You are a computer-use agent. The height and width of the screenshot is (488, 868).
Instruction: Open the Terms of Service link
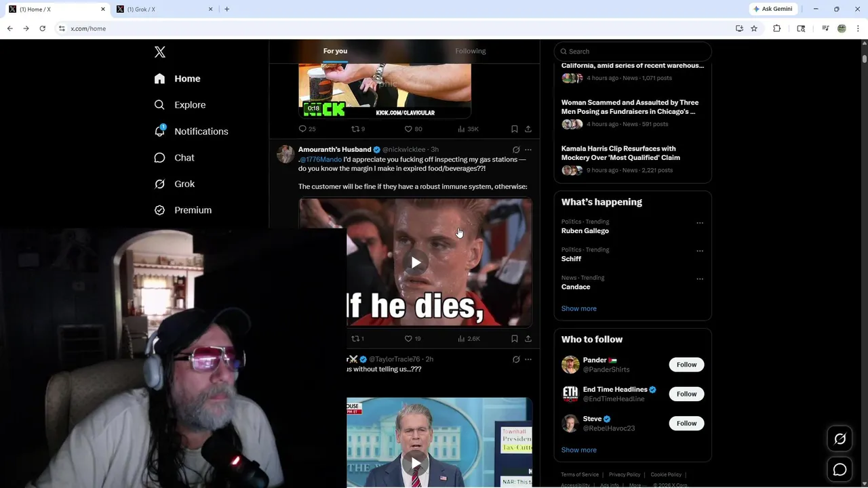click(580, 474)
